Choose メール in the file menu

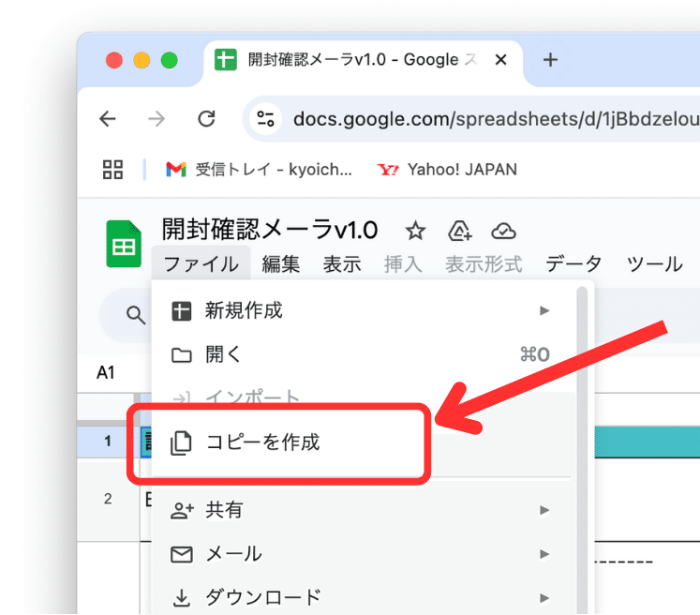pyautogui.click(x=363, y=554)
